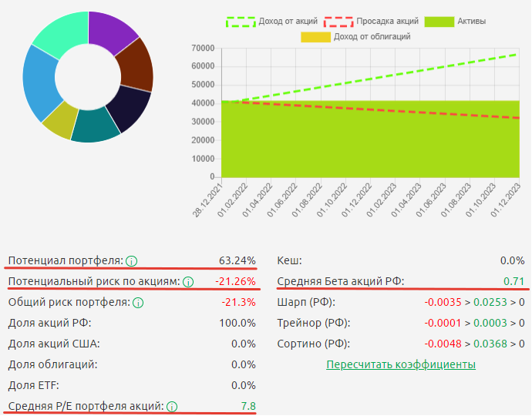The height and width of the screenshot is (416, 532).
Task: Click info icon next to Потенциал портфеля
Action: click(132, 260)
